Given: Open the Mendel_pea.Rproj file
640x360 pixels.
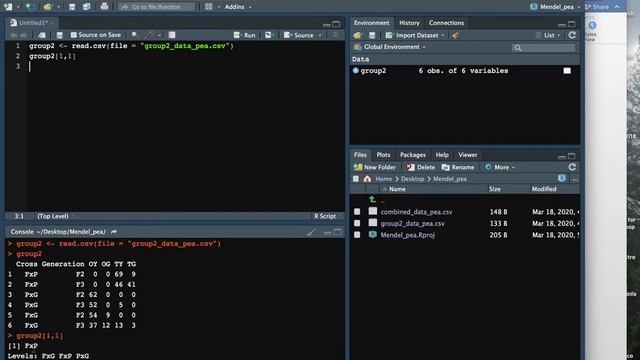Looking at the screenshot, I should tap(407, 235).
